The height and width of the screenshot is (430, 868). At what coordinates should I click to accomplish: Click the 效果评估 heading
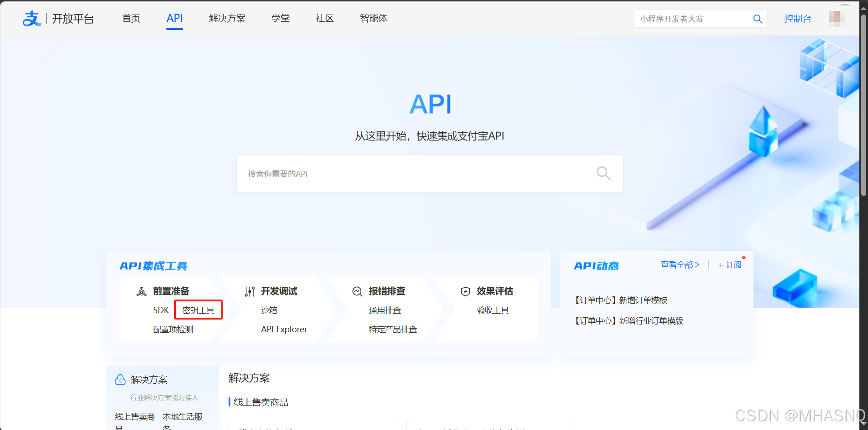494,291
